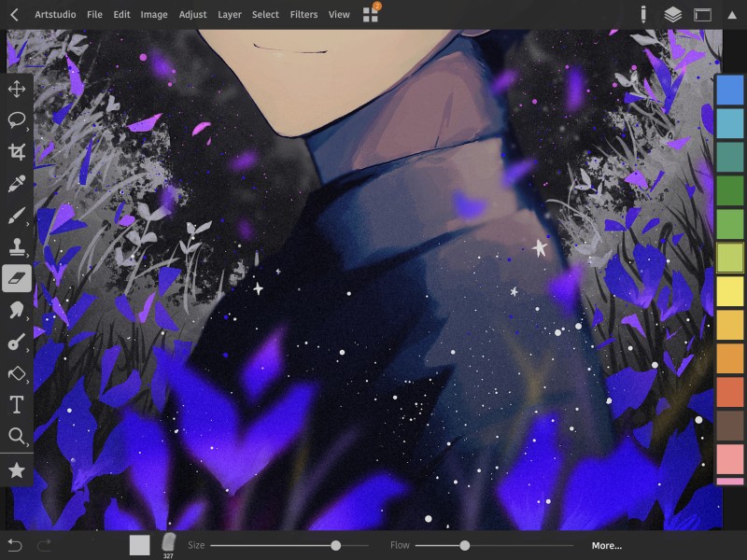Viewport: 747px width, 560px height.
Task: Open the favorites star tool
Action: point(17,470)
